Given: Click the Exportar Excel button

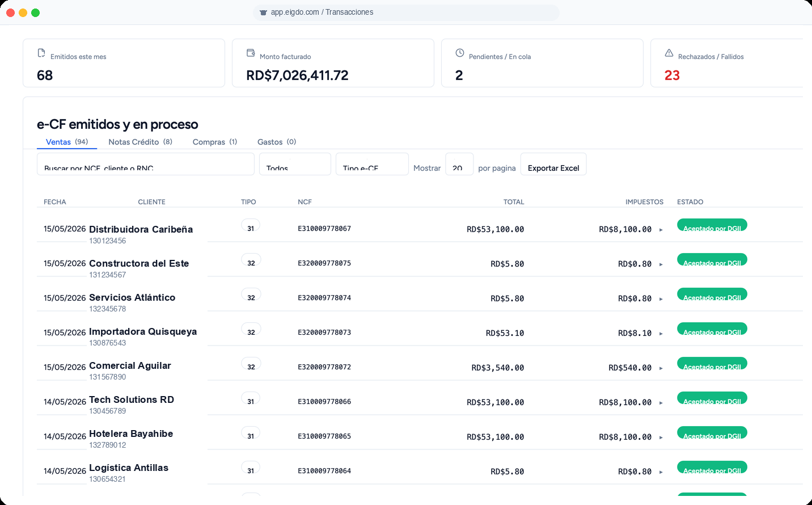Looking at the screenshot, I should (553, 164).
